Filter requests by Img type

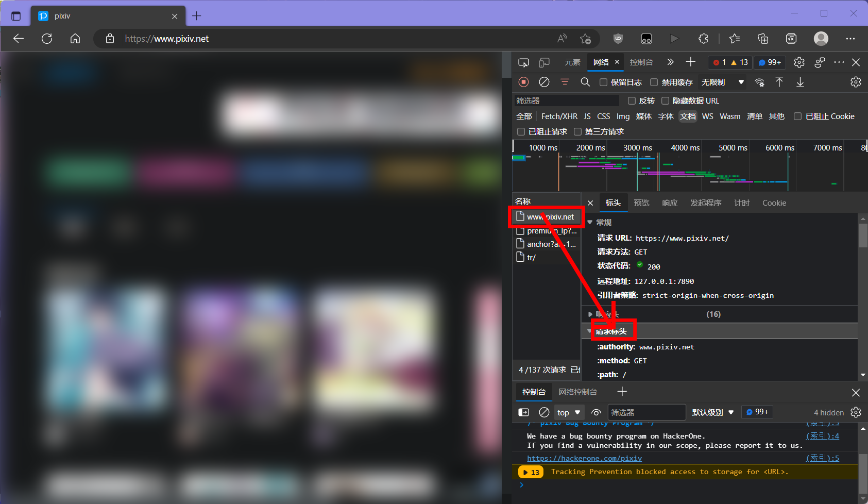tap(623, 116)
